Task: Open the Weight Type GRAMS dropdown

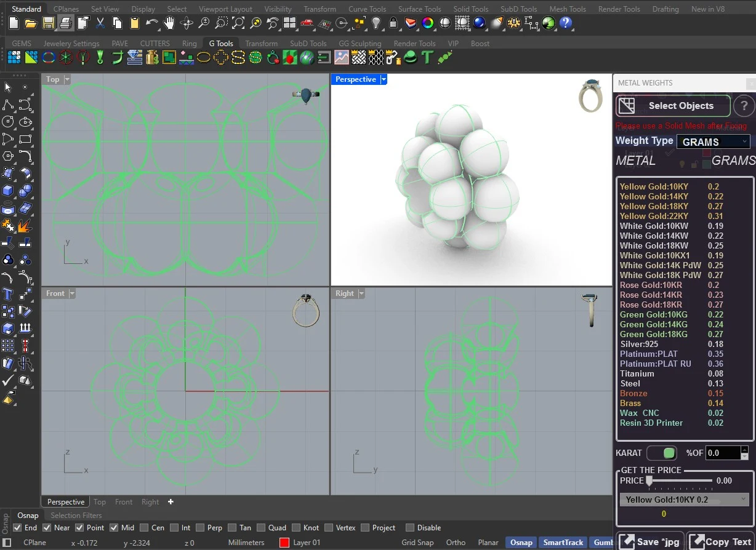Action: tap(714, 141)
